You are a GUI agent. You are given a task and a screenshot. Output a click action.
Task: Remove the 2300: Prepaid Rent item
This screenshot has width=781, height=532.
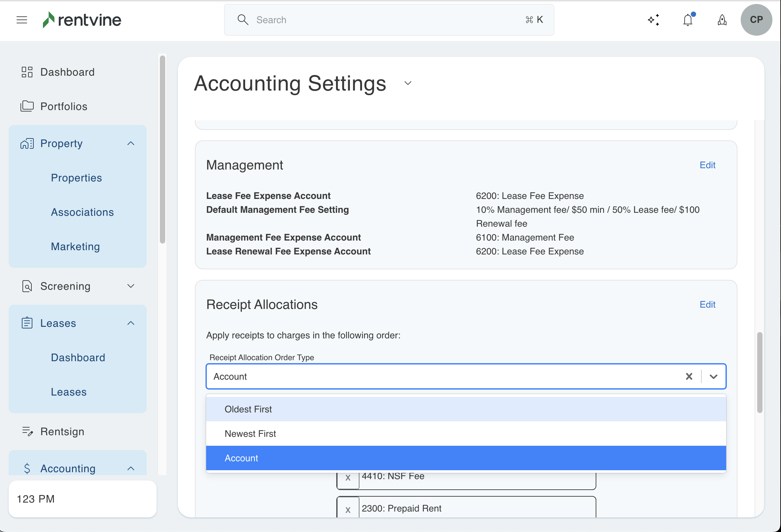point(348,510)
